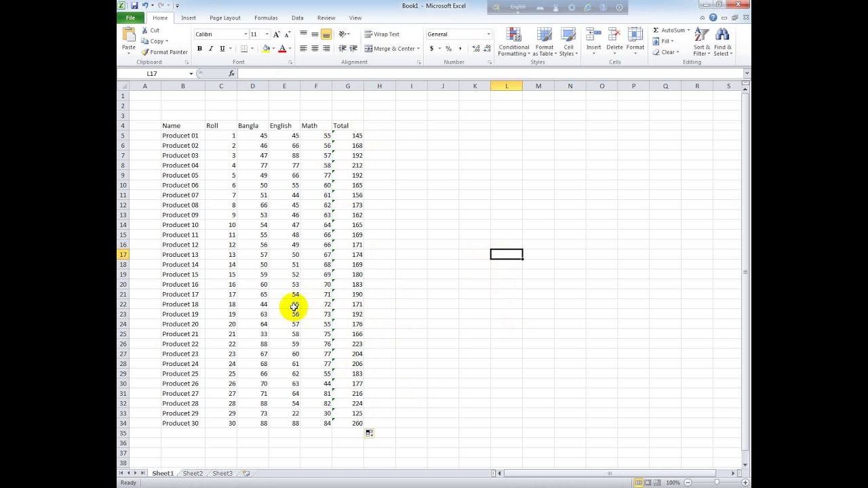This screenshot has width=868, height=488.
Task: Open the General number format dropdown
Action: click(488, 34)
